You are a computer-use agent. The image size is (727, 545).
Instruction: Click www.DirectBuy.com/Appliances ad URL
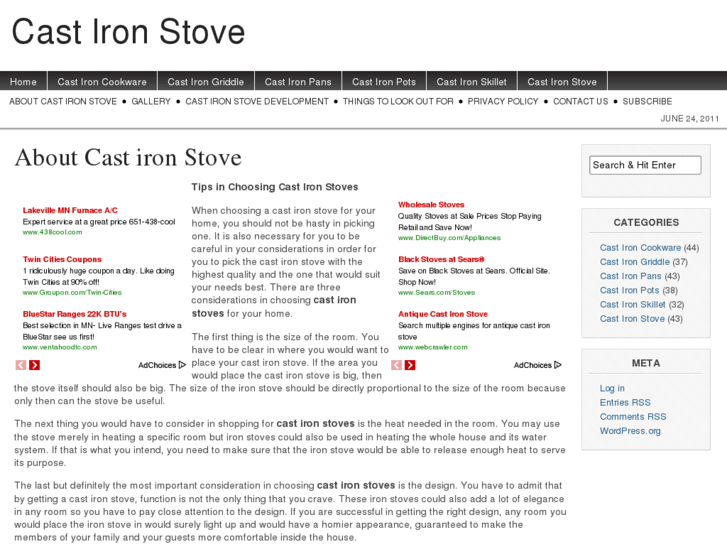449,237
